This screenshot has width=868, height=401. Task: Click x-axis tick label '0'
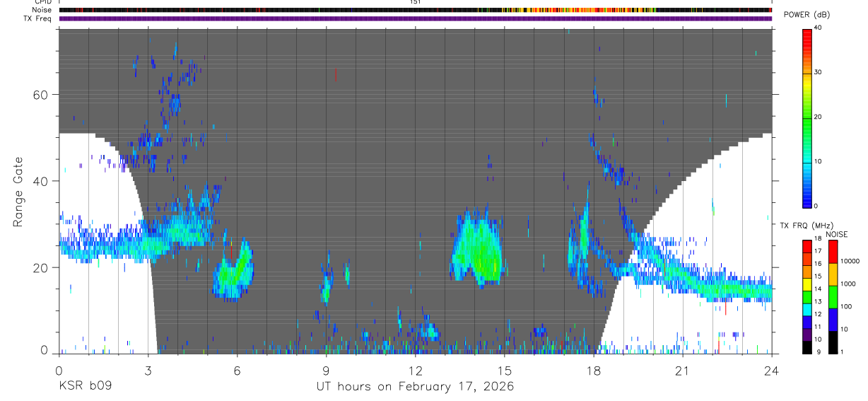coord(59,370)
